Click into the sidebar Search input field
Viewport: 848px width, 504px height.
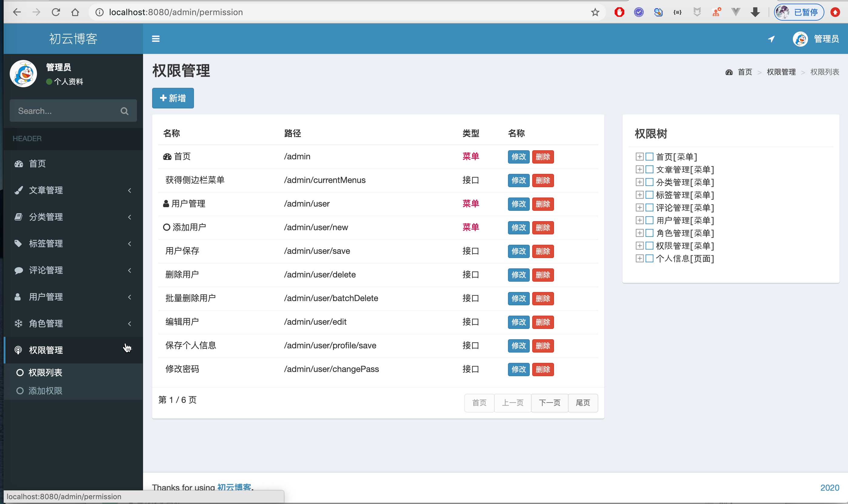[65, 111]
